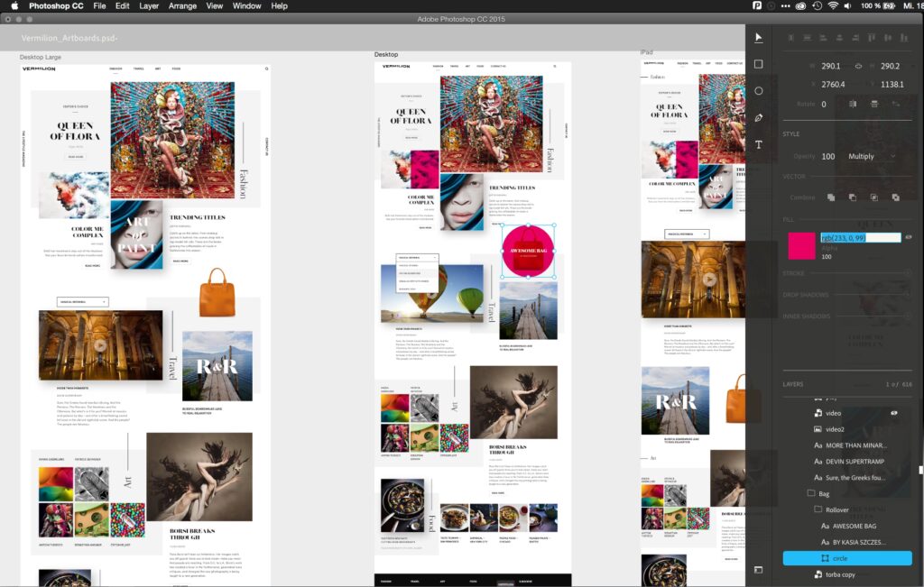
Task: Click the flip horizontal icon beside Rotate
Action: pos(852,104)
